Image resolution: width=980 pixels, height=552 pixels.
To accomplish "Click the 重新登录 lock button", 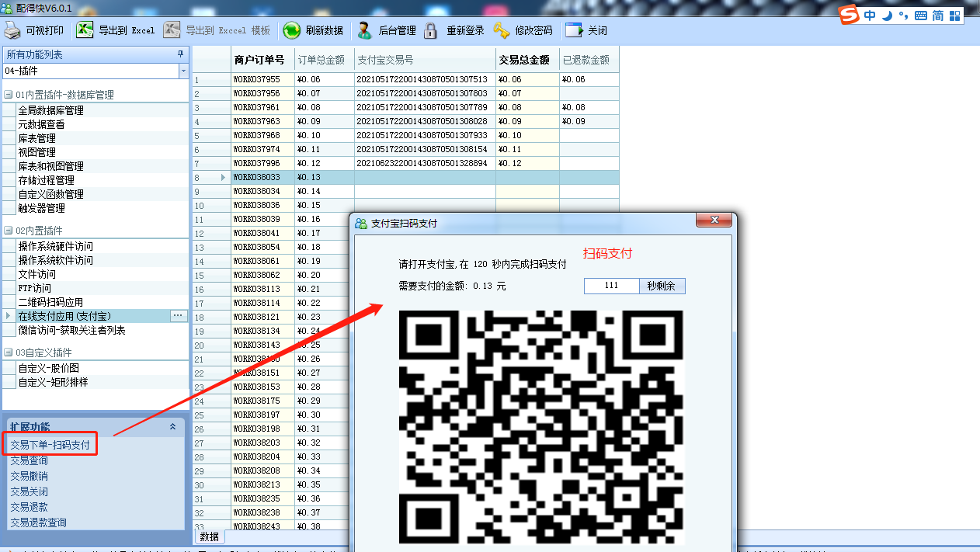I will tap(454, 31).
